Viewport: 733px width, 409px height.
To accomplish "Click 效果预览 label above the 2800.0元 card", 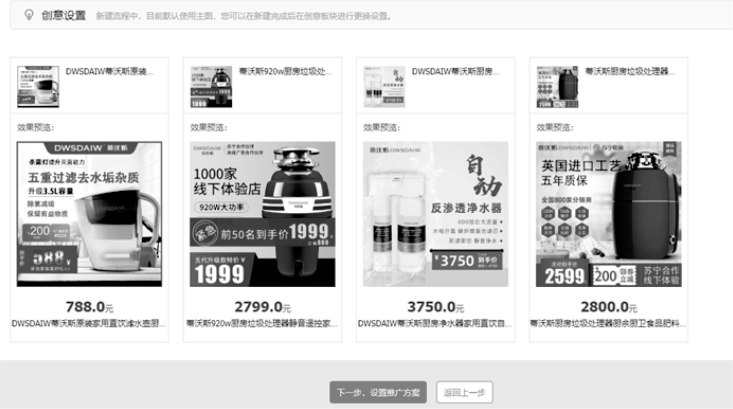I will 555,128.
